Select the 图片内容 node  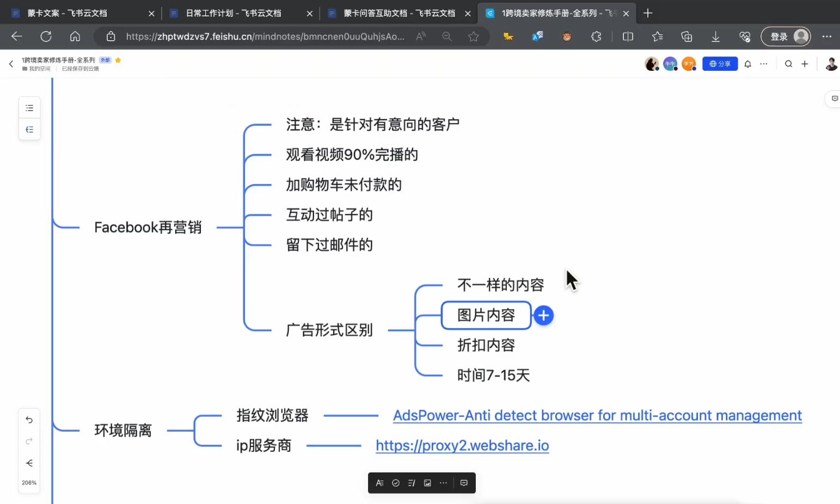[486, 316]
